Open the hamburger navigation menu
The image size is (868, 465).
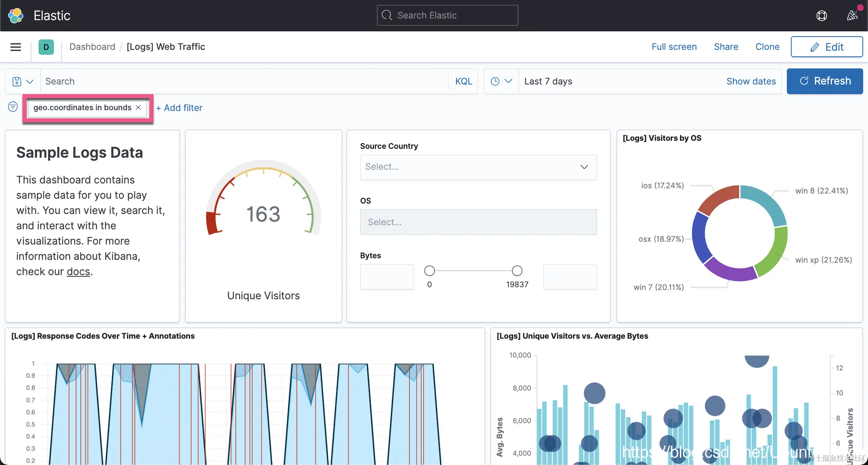point(16,47)
